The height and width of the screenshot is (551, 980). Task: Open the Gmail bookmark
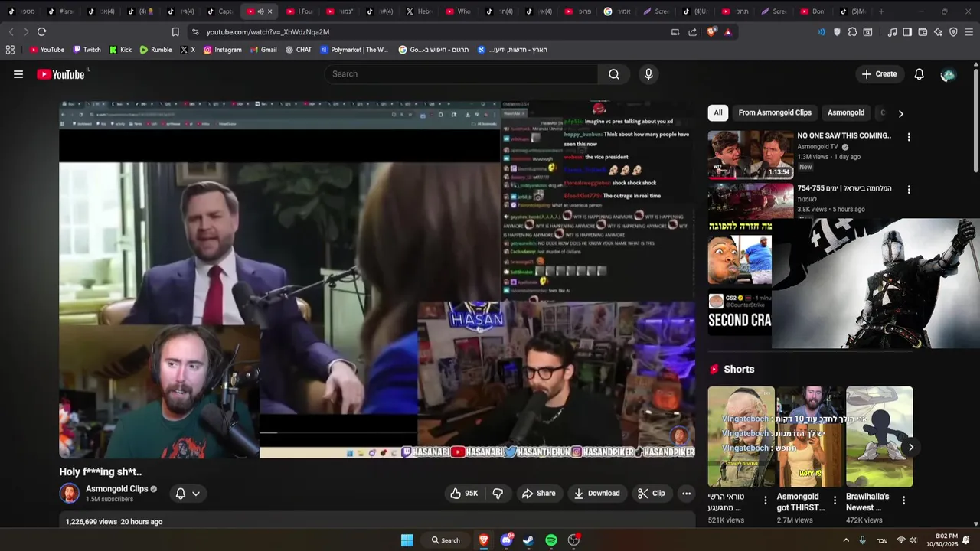point(263,50)
